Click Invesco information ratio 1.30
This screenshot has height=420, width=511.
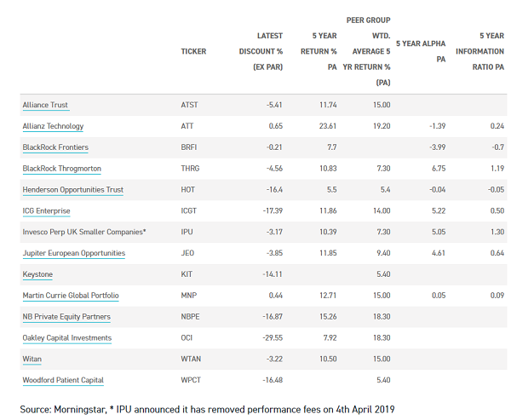(x=497, y=233)
